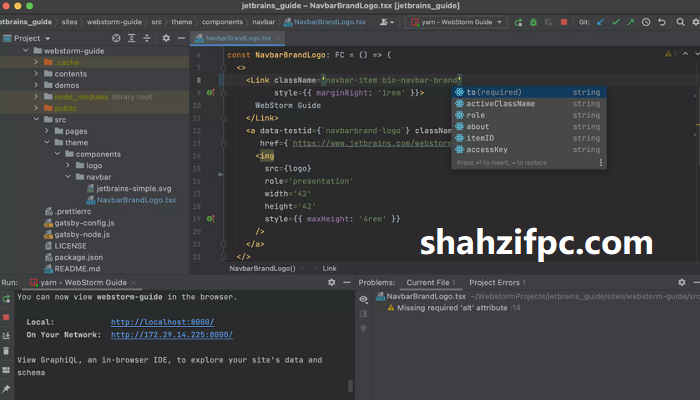Click gutter marker on line 19
The image size is (700, 400).
[210, 219]
